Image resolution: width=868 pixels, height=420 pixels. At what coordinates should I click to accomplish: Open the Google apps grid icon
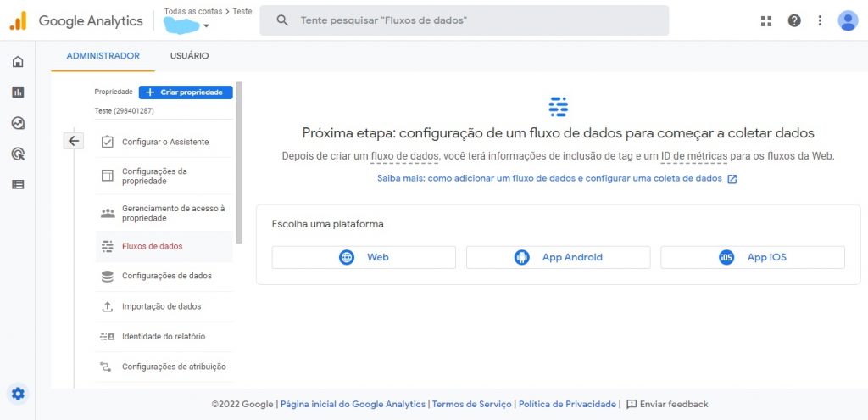click(x=766, y=21)
